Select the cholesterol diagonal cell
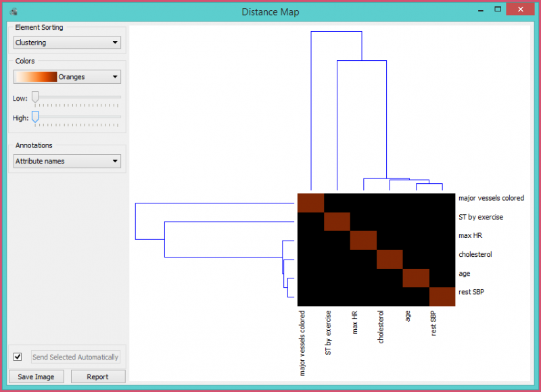Image resolution: width=541 pixels, height=392 pixels. tap(390, 259)
